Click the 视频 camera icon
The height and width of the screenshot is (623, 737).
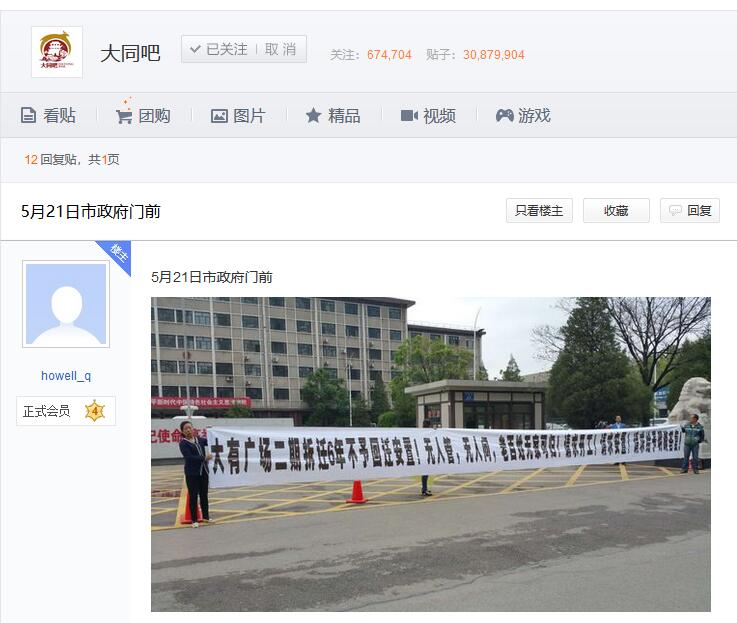(409, 115)
